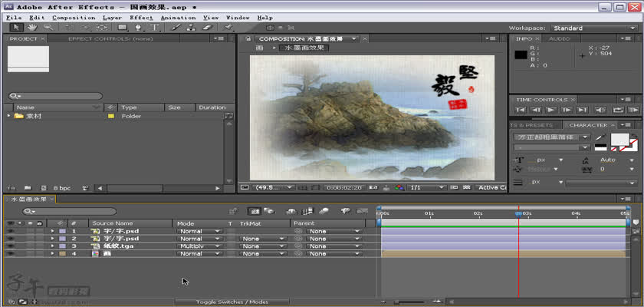Viewport: 644px width, 307px height.
Task: Open Workspace Standard dropdown
Action: [593, 28]
